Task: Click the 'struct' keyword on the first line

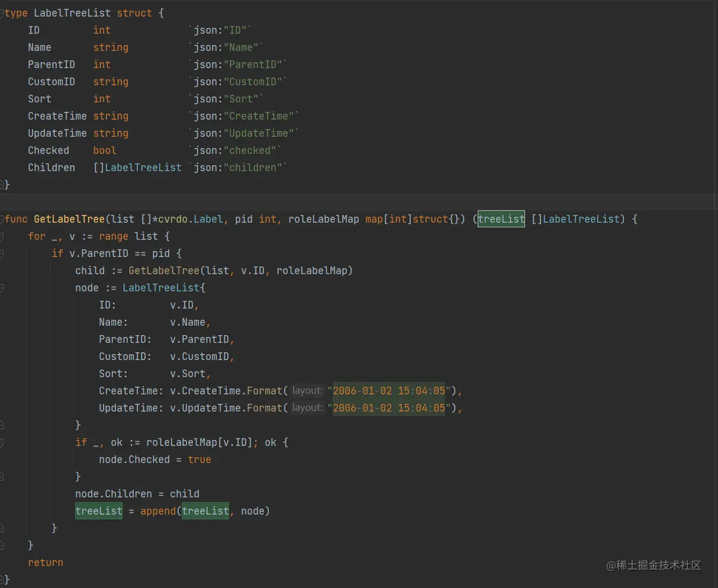Action: click(134, 13)
